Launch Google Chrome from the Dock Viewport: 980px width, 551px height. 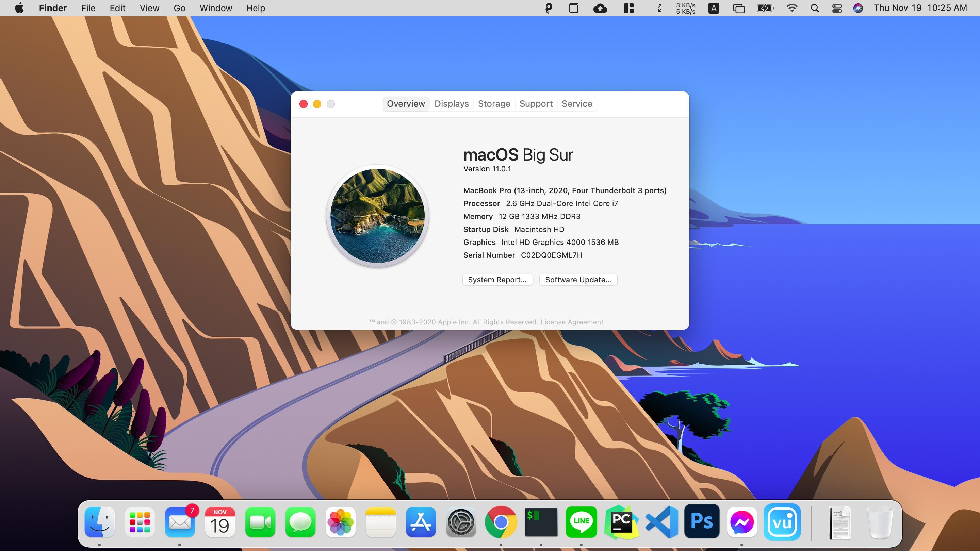[x=501, y=522]
